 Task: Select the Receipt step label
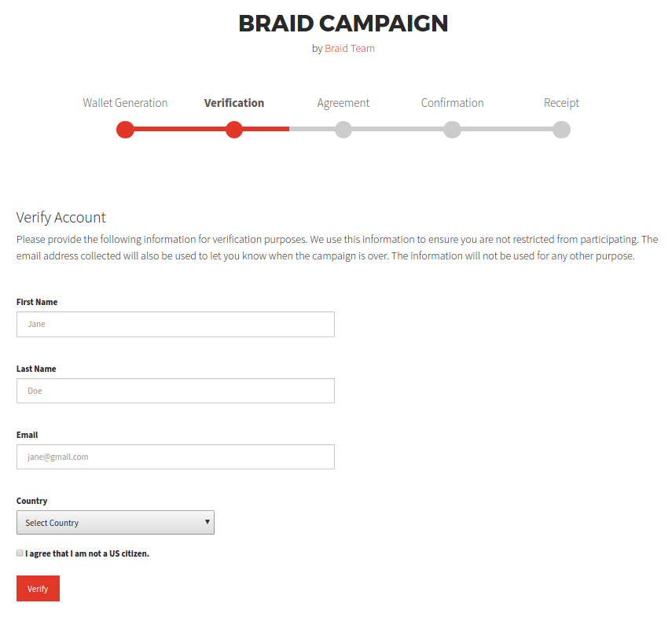click(561, 103)
